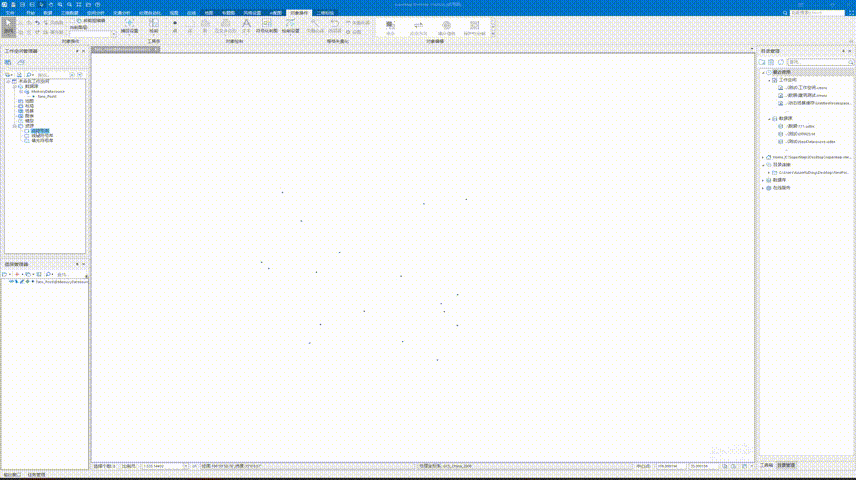Expand the 数据库 node in catalog tree
This screenshot has height=480, width=856.
click(x=763, y=180)
